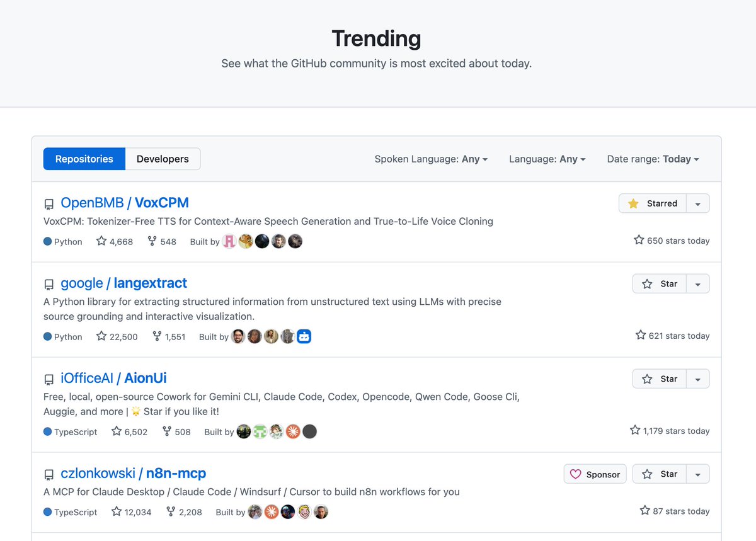Screen dimensions: 756x541
Task: Click the star icon next to 650 stars today
Action: 638,240
